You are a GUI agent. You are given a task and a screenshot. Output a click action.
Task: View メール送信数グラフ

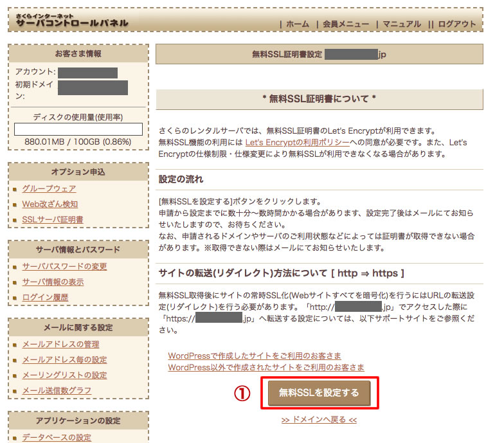point(57,390)
